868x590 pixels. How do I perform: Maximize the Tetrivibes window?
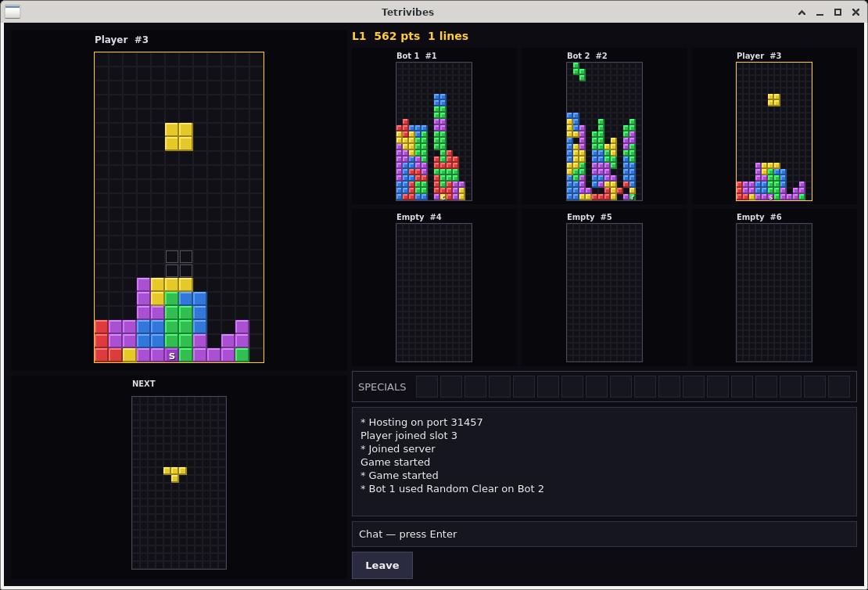[838, 13]
